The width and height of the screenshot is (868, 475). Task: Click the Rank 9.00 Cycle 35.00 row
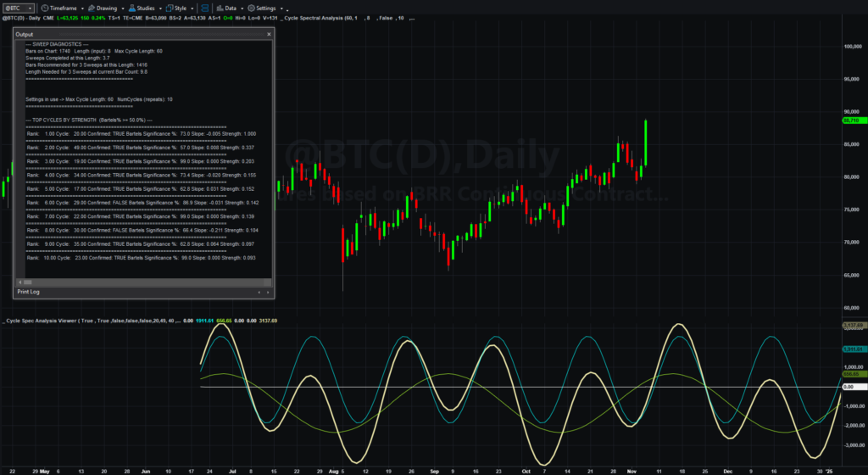[141, 244]
